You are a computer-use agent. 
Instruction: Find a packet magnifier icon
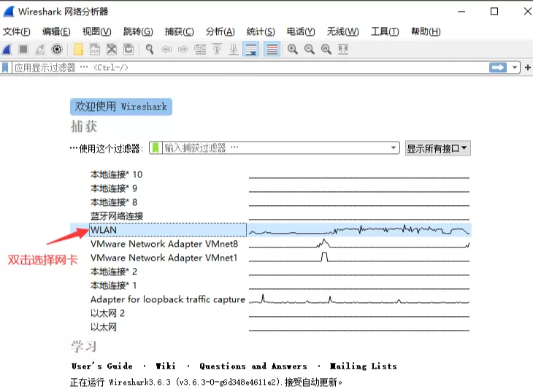[150, 50]
